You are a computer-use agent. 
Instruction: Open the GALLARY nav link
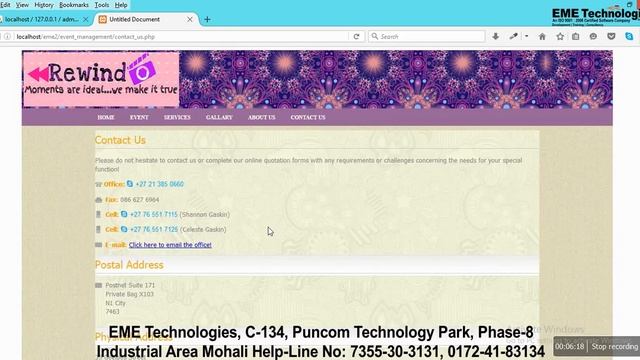(219, 118)
